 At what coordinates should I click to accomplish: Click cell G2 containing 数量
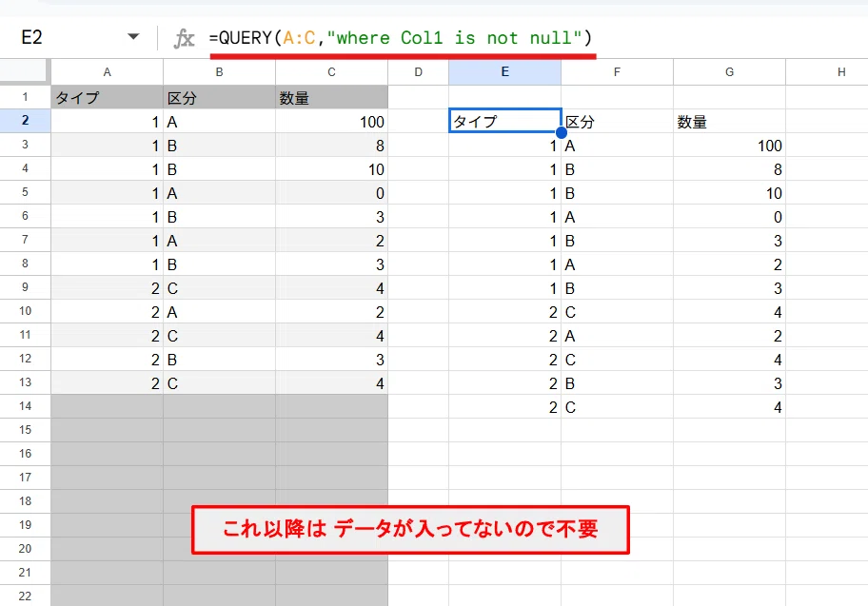(730, 121)
